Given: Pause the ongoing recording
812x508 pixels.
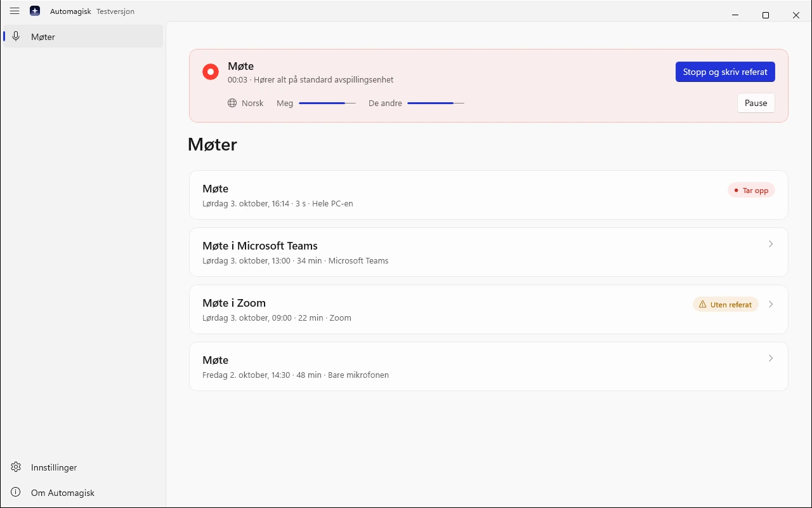Looking at the screenshot, I should coord(756,103).
